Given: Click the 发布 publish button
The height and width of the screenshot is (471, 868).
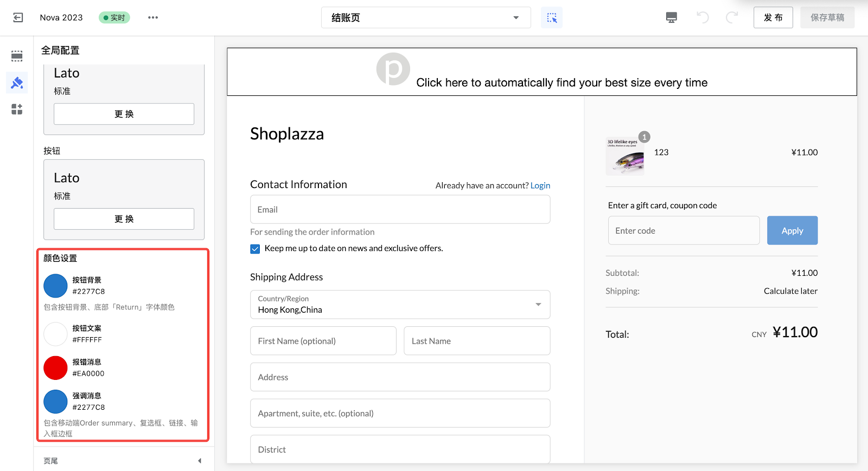Looking at the screenshot, I should click(x=773, y=17).
